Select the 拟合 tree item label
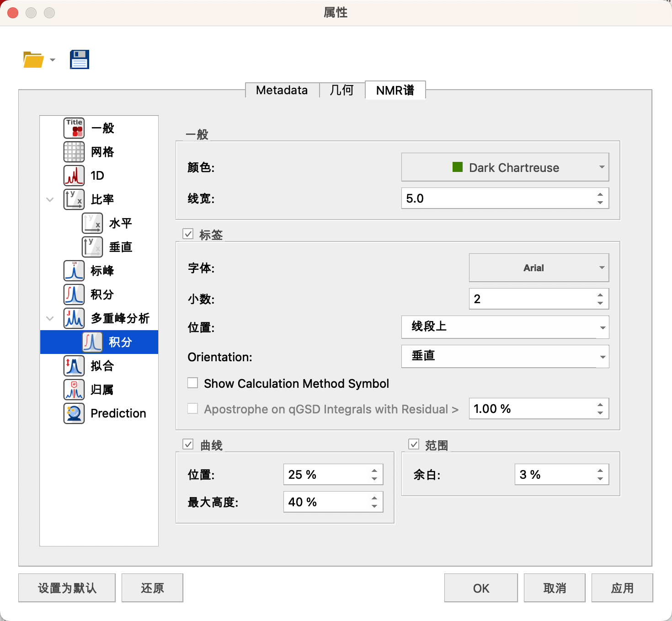 click(x=102, y=366)
